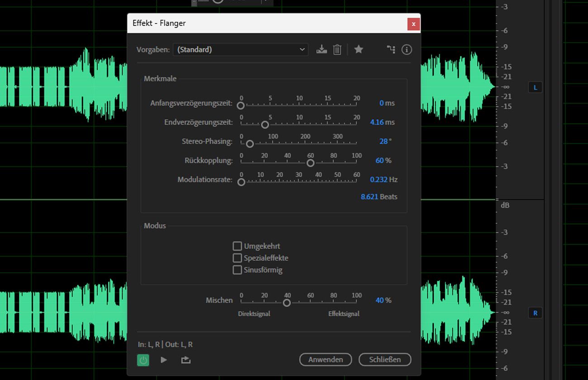
Task: View effect info via the info icon
Action: (406, 50)
